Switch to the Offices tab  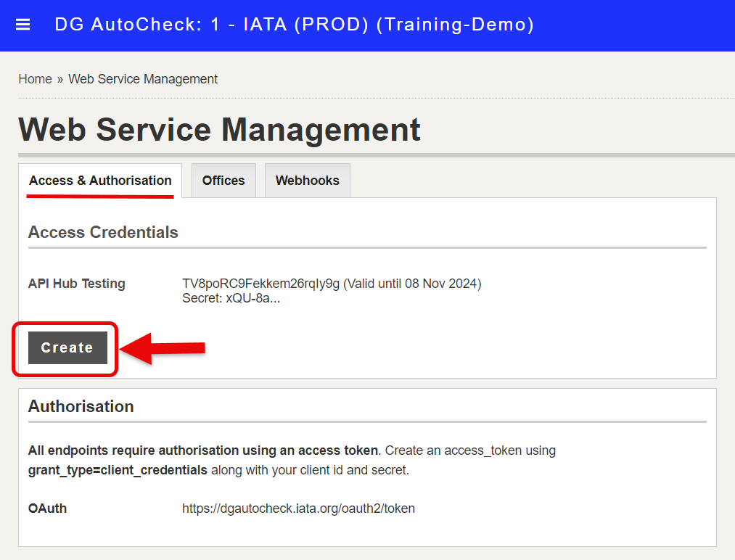pos(223,181)
